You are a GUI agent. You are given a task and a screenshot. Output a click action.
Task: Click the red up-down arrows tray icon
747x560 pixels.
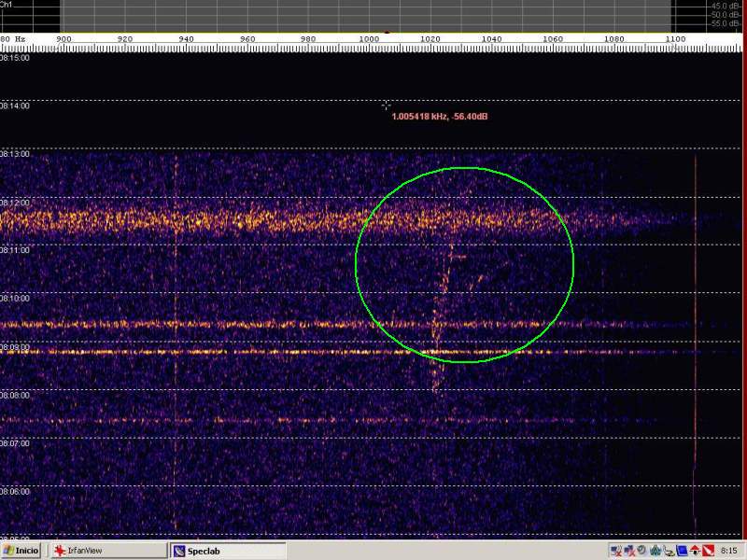point(697,551)
